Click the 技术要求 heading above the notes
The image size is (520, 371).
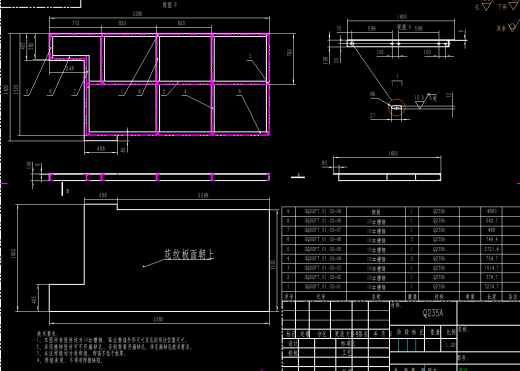pyautogui.click(x=47, y=333)
